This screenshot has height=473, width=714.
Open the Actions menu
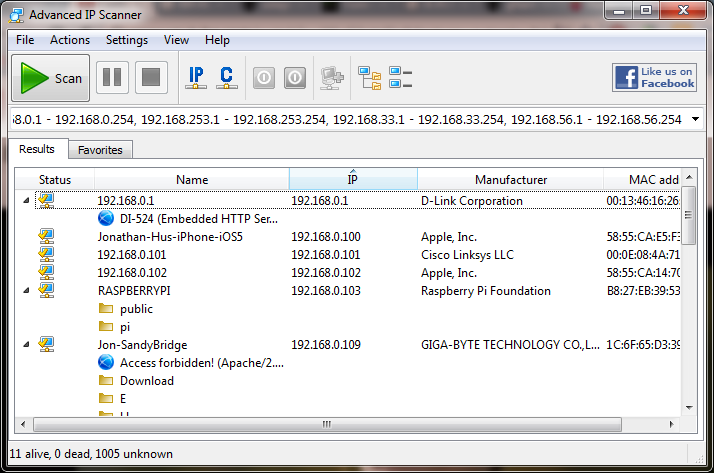coord(70,40)
